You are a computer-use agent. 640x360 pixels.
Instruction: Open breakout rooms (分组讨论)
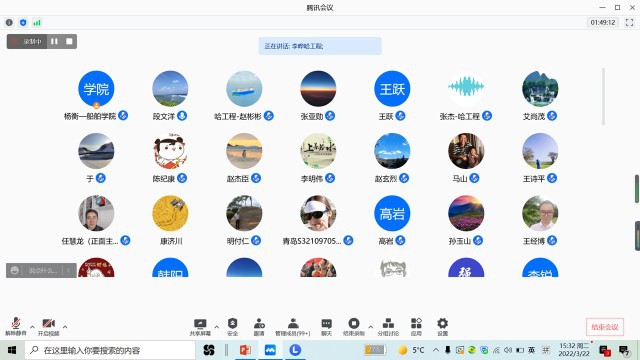point(388,327)
